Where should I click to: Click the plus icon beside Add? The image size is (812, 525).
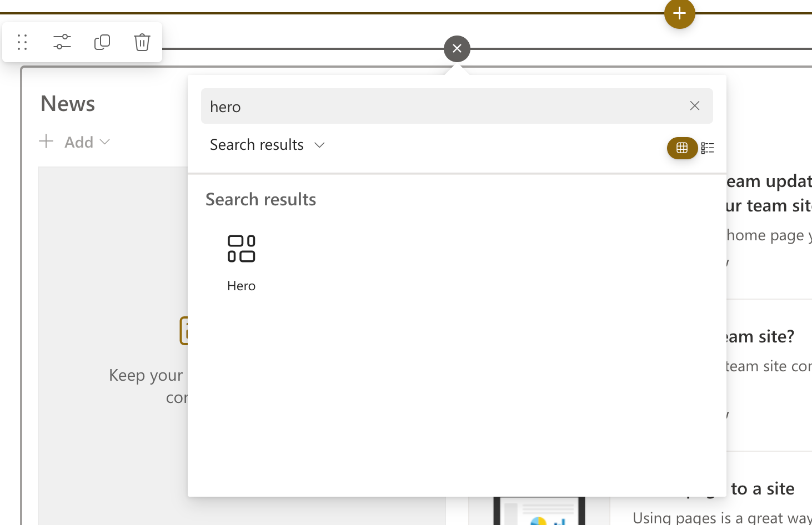(x=46, y=142)
